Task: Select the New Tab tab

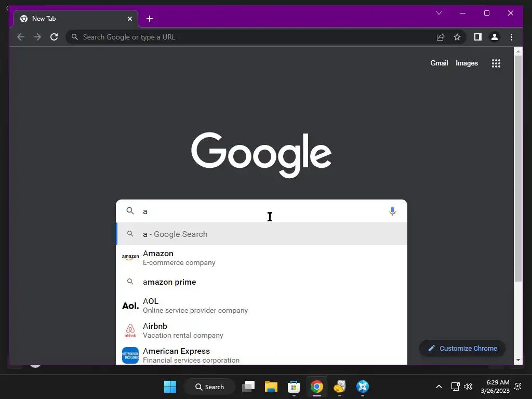Action: pyautogui.click(x=76, y=19)
